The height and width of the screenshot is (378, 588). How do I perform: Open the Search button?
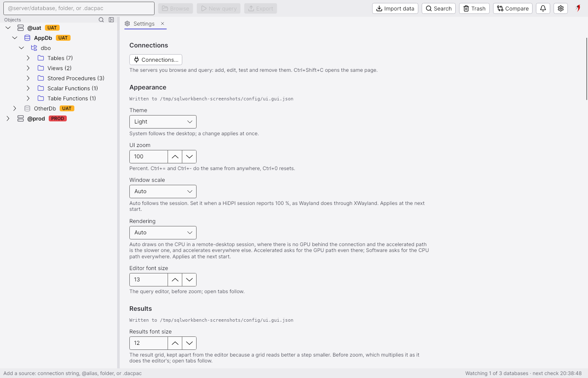(x=438, y=8)
